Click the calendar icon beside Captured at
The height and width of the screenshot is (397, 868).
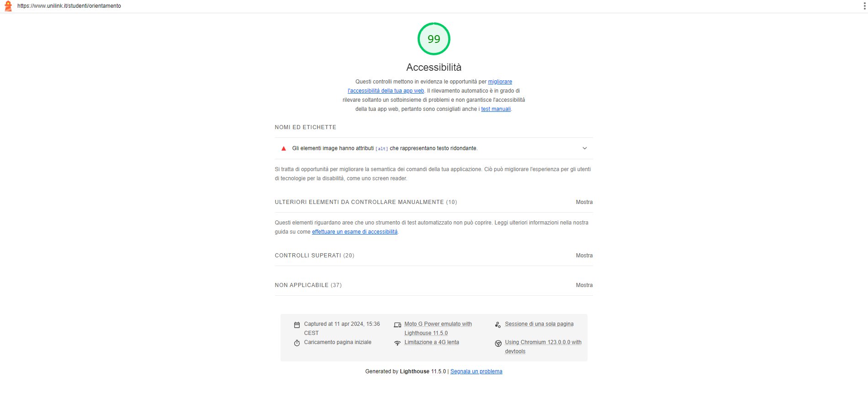point(297,325)
